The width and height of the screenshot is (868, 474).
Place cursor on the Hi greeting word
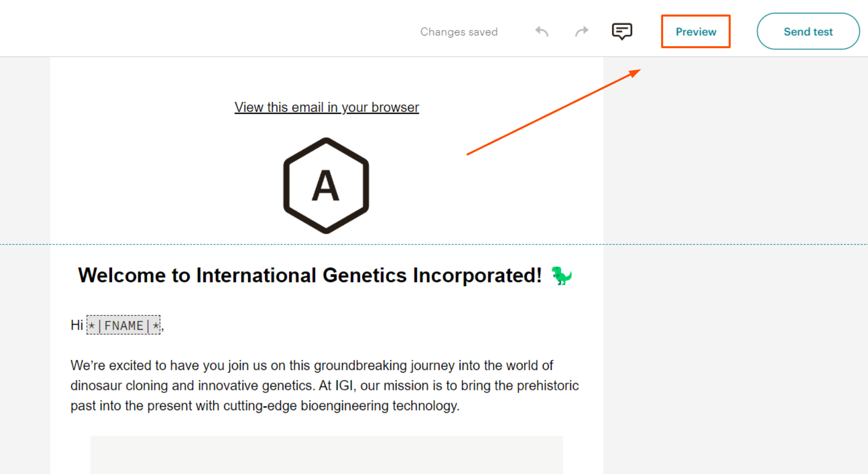pyautogui.click(x=77, y=325)
